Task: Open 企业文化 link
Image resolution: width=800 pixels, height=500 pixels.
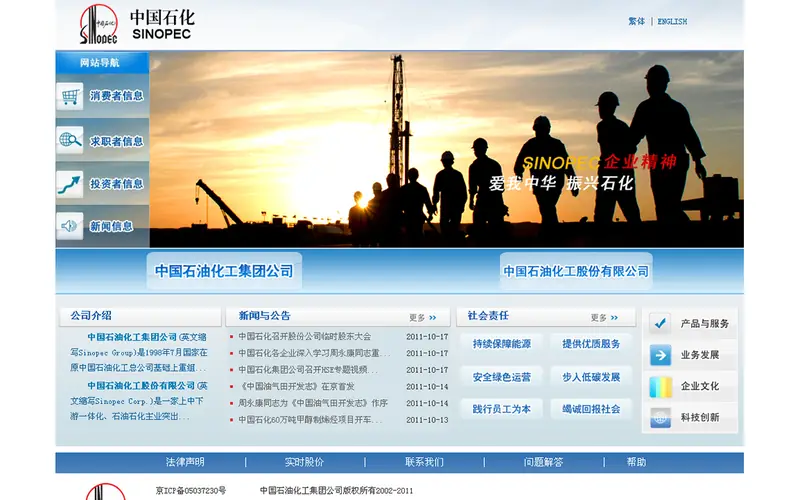Action: [x=699, y=386]
